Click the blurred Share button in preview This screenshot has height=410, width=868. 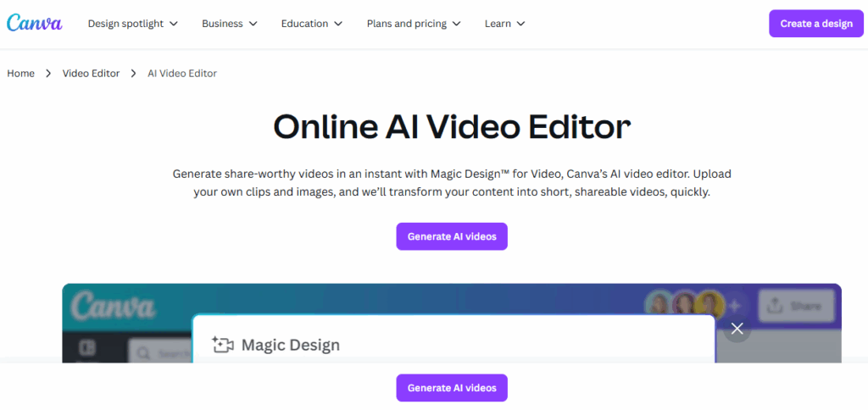click(x=796, y=306)
